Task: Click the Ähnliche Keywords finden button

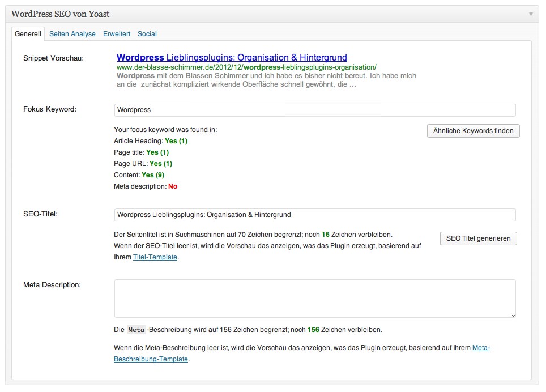Action: pyautogui.click(x=474, y=131)
